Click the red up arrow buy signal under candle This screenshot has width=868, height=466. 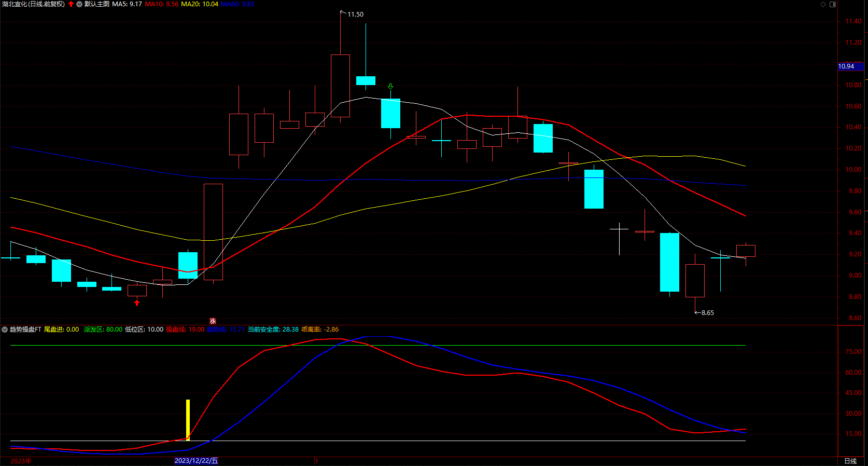pos(137,303)
